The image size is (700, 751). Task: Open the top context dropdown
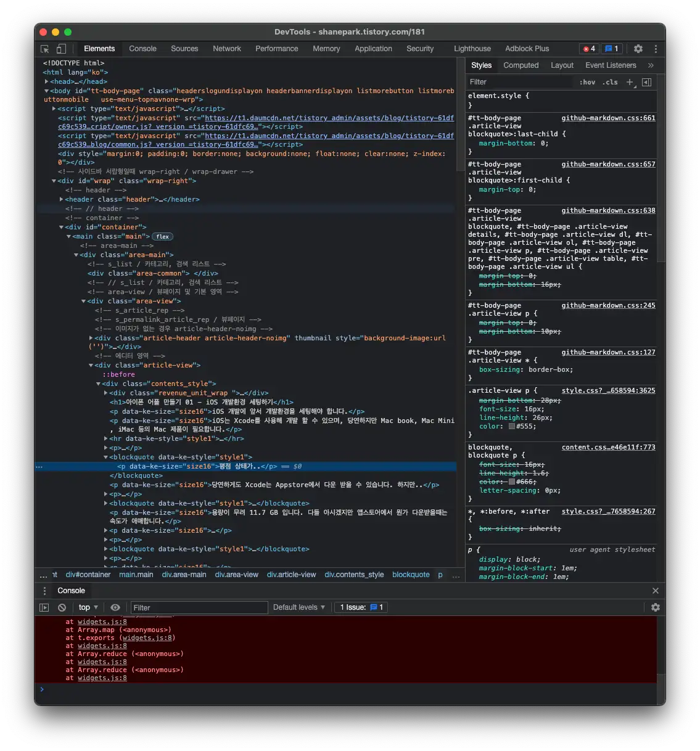[88, 607]
